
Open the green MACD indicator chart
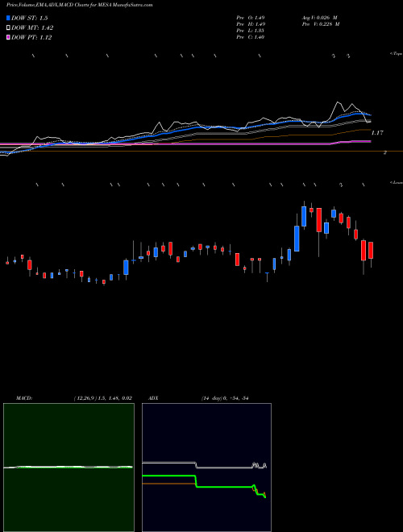click(x=69, y=468)
